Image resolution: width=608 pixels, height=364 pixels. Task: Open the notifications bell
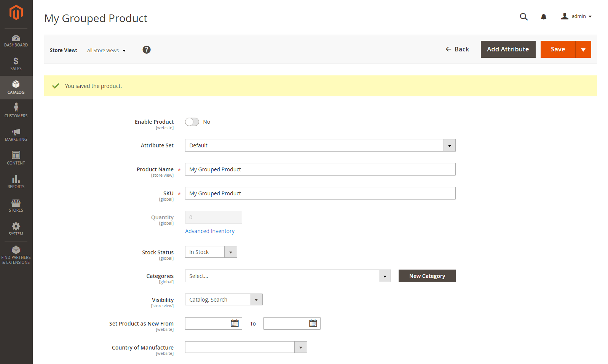pos(543,17)
